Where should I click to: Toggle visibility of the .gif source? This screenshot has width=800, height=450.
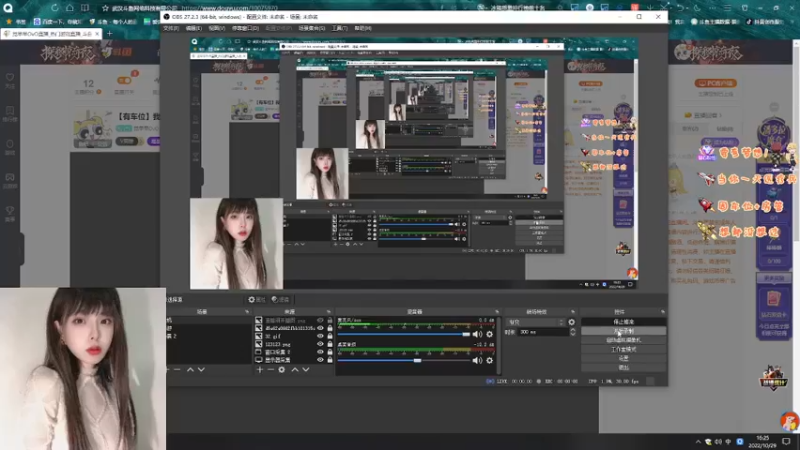[x=320, y=336]
